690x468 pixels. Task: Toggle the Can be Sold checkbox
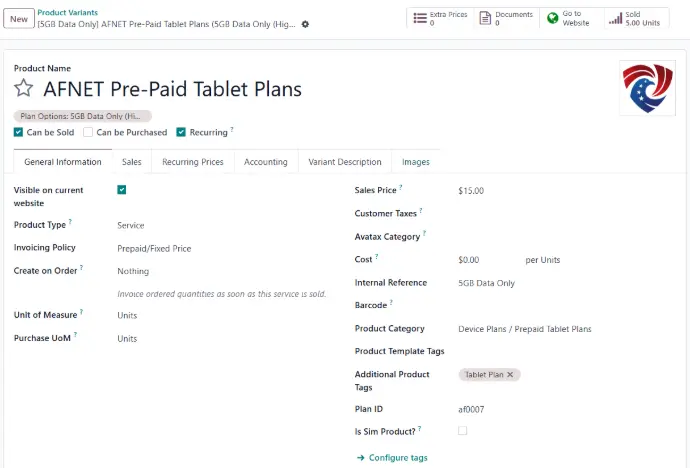(19, 132)
